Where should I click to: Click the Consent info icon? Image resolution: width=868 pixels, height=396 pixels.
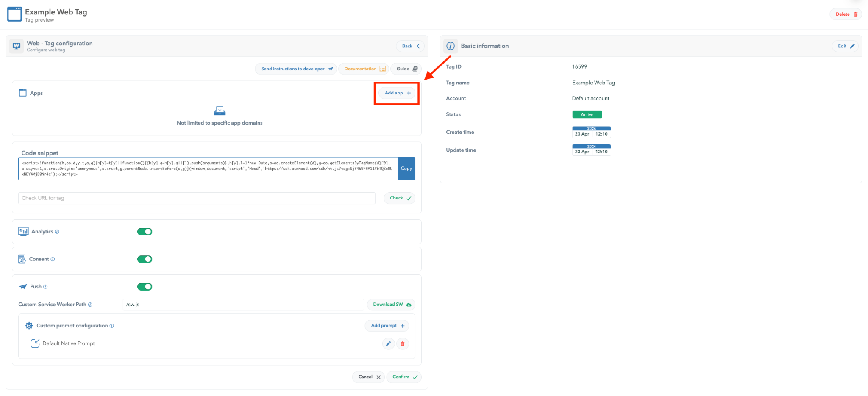(x=53, y=259)
